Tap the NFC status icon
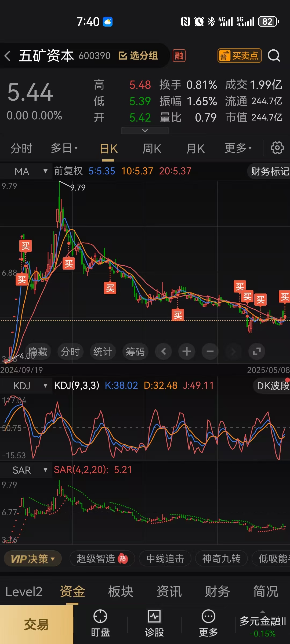Viewport: 290px width, 644px height. (x=185, y=21)
